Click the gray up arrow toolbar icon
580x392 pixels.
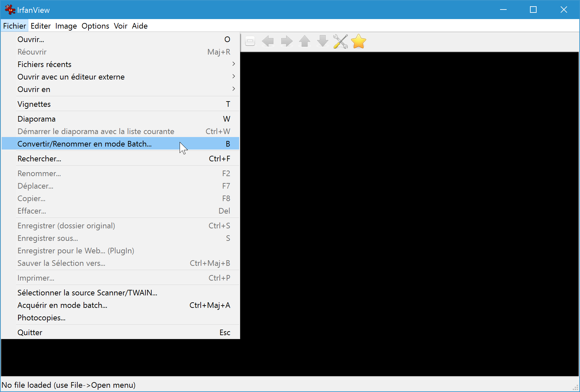(305, 41)
